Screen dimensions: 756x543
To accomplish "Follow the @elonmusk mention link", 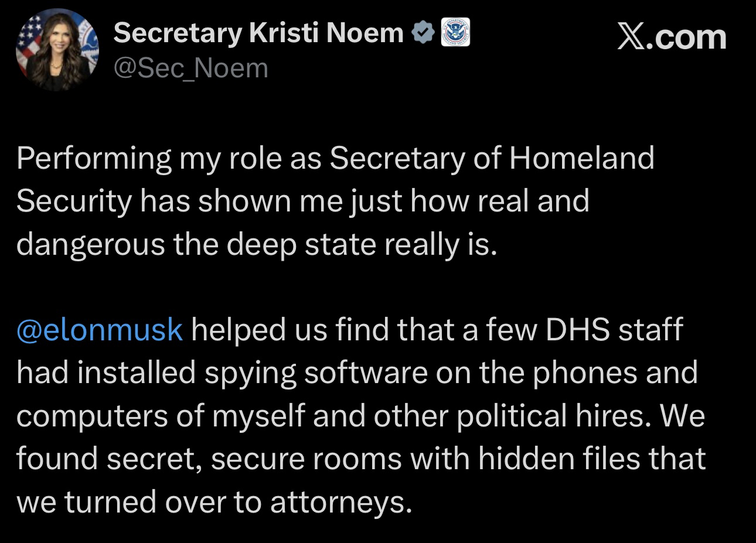I will 100,329.
